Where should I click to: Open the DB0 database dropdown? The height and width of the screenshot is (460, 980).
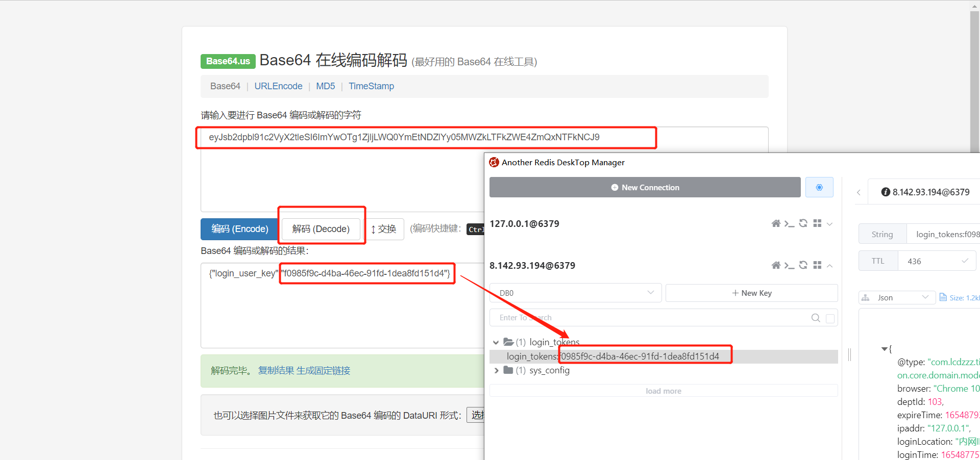pos(575,293)
